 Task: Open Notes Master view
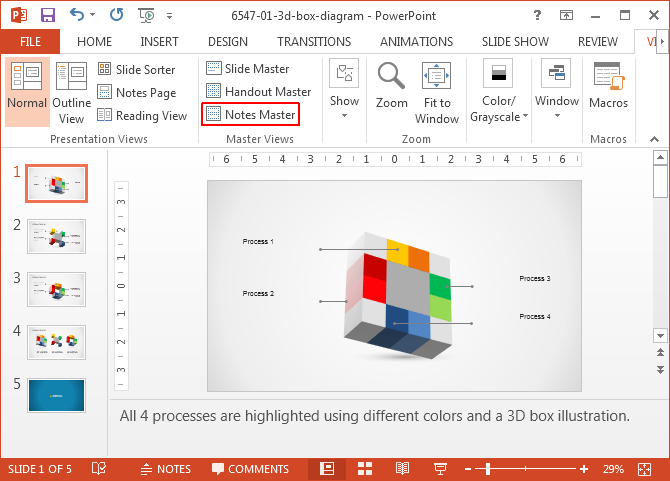(251, 114)
